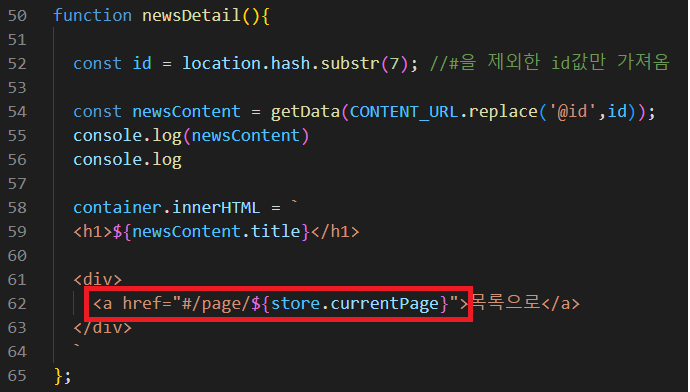Click the getData call on line 54

coord(305,112)
